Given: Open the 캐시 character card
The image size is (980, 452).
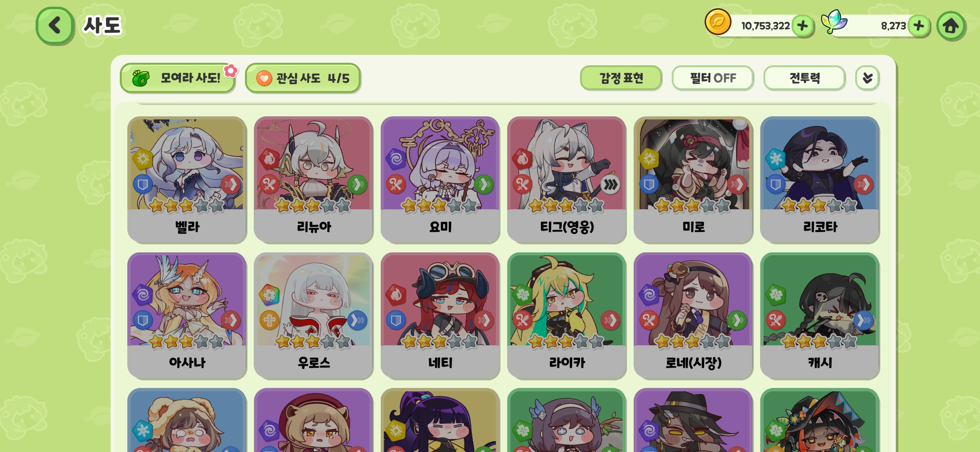Looking at the screenshot, I should 820,316.
